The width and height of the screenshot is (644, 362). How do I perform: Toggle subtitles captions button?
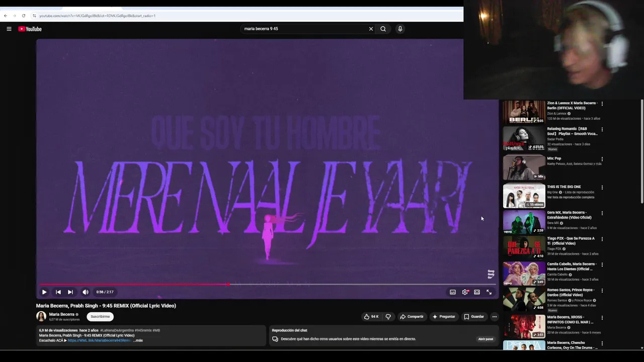pos(453,292)
